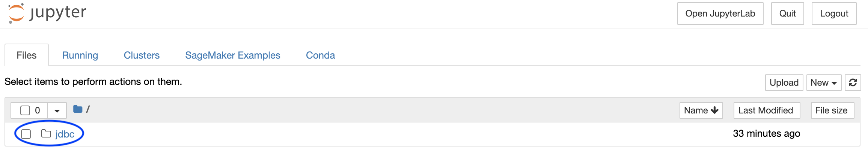Screen dimensions: 868x148
Task: Click the Jupyter logo icon
Action: click(x=16, y=13)
